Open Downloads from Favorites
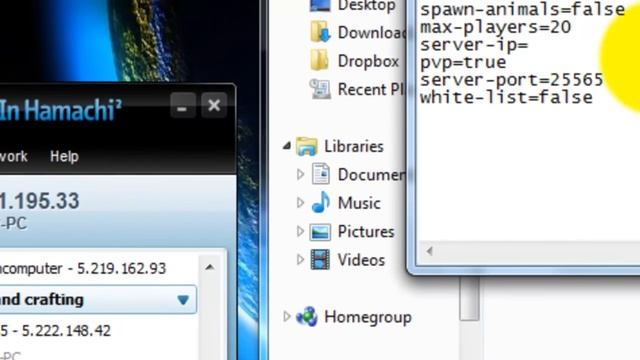The width and height of the screenshot is (640, 360). (372, 33)
